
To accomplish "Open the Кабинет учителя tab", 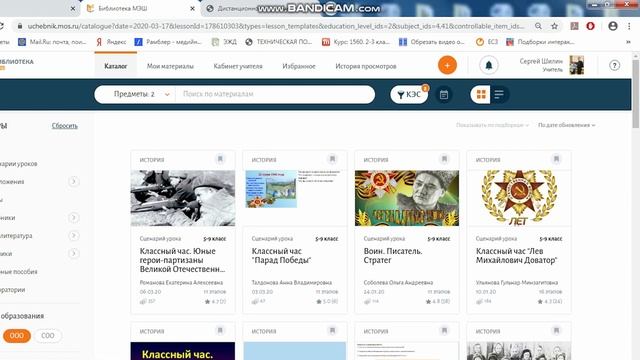I will click(x=238, y=66).
